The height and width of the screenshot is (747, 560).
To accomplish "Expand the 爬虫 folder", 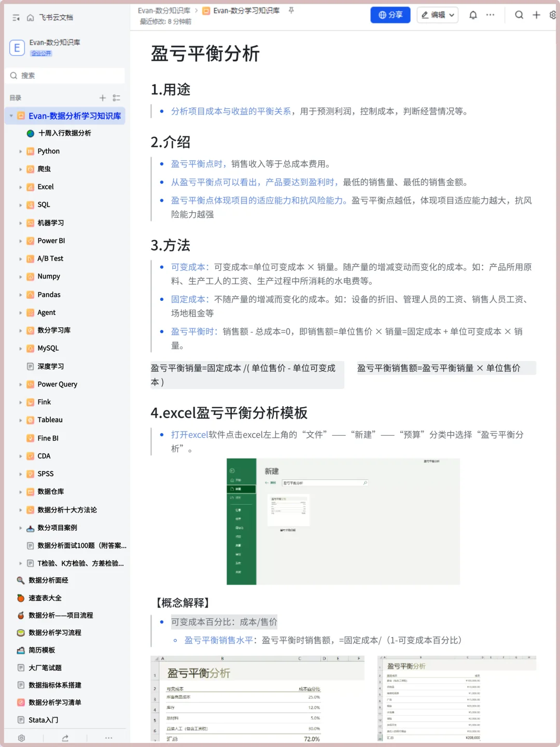I will click(21, 169).
